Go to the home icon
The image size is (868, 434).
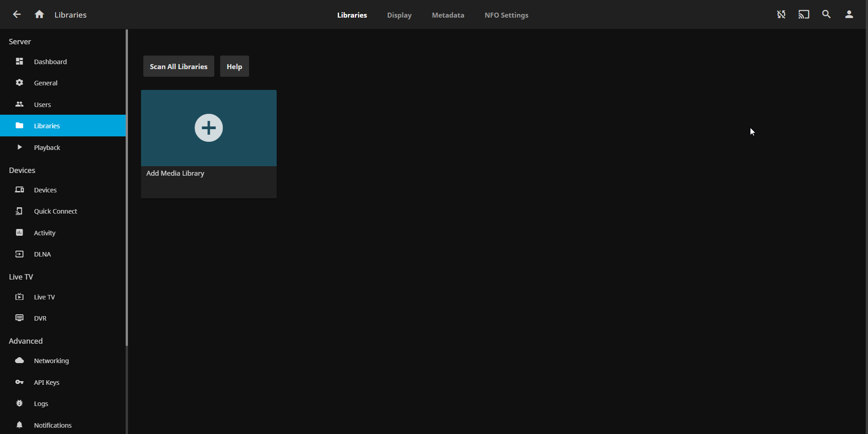click(x=39, y=14)
